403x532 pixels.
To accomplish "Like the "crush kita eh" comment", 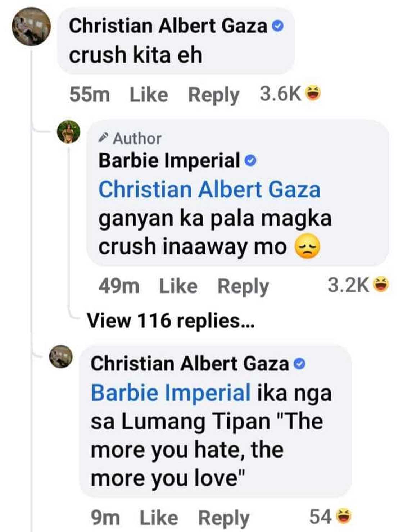I will tap(149, 95).
